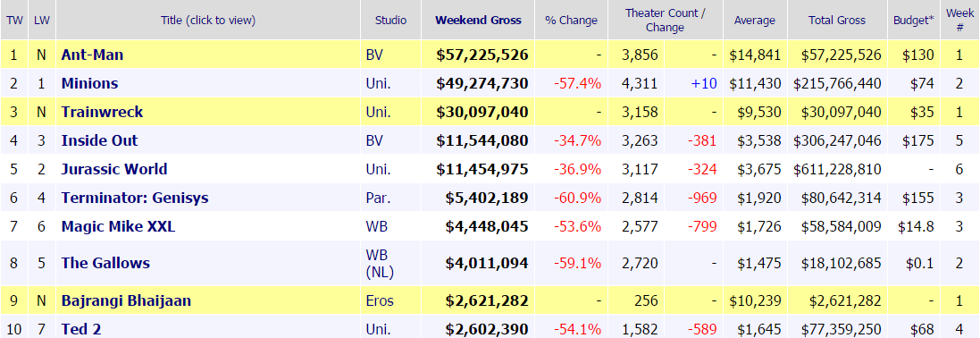Open the Magic Mike XXL page
The width and height of the screenshot is (980, 338).
pos(118,226)
